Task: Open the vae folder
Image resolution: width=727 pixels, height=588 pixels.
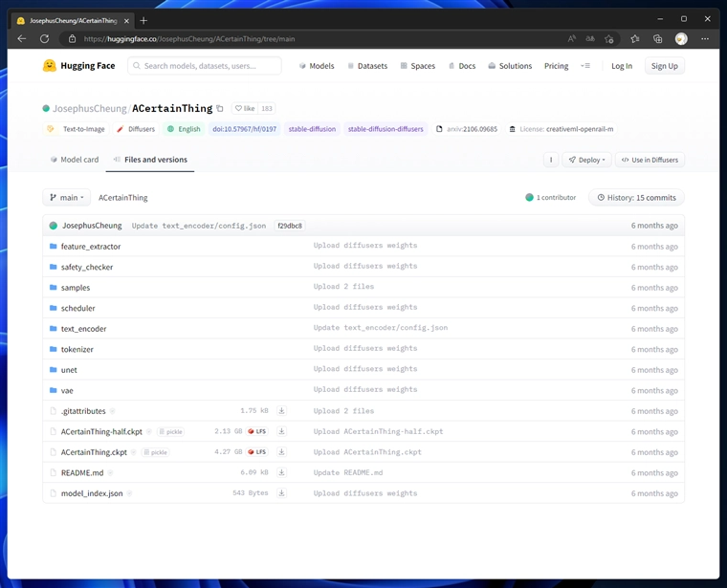Action: 67,391
